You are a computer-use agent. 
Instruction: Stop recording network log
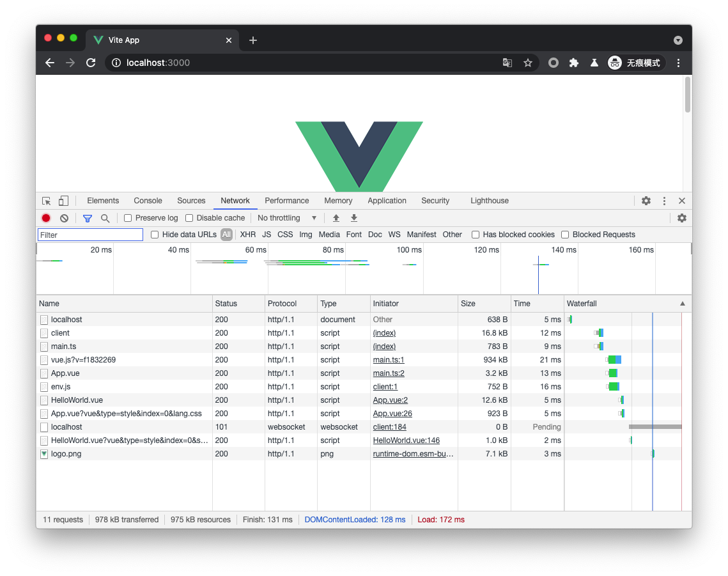pyautogui.click(x=46, y=218)
